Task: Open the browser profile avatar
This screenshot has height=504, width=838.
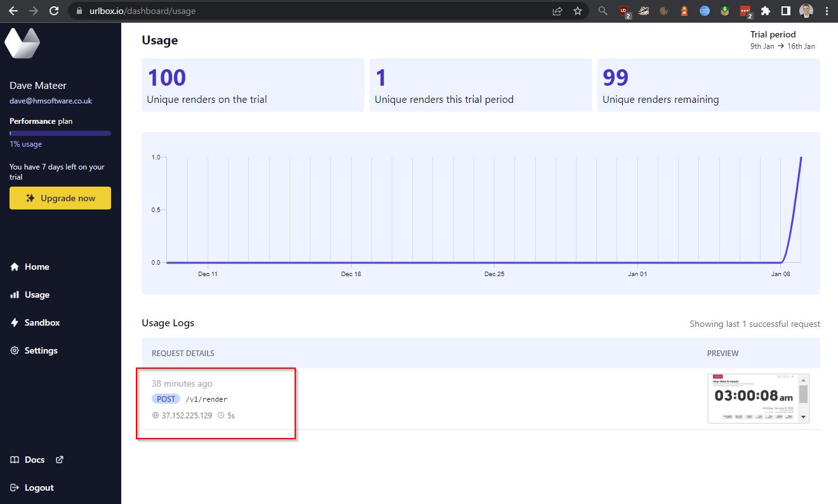Action: 806,11
